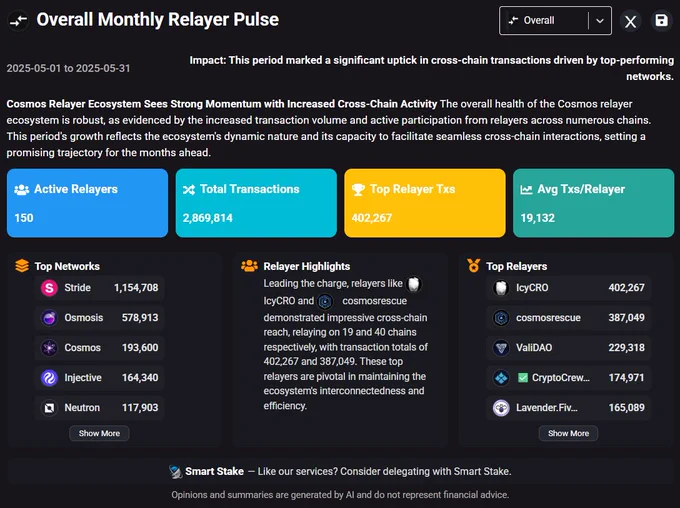Click the IcyCRO avatar in Top Relayers
The image size is (680, 508).
click(x=501, y=288)
